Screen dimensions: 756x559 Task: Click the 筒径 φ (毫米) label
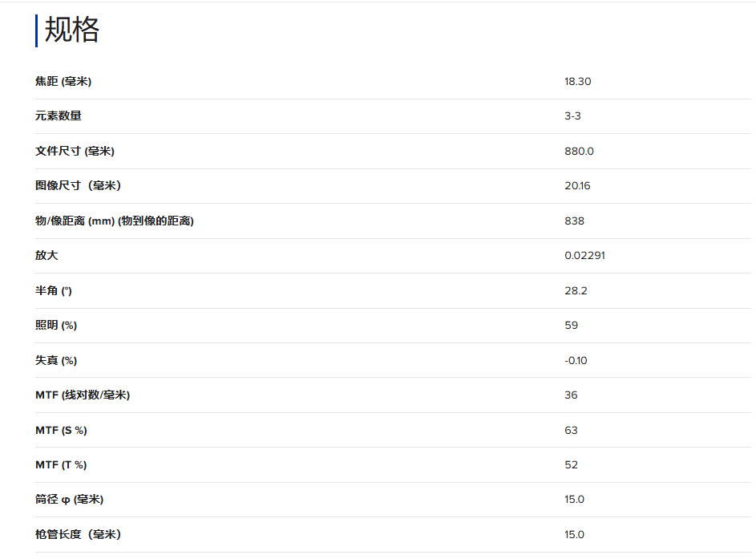[x=69, y=500]
